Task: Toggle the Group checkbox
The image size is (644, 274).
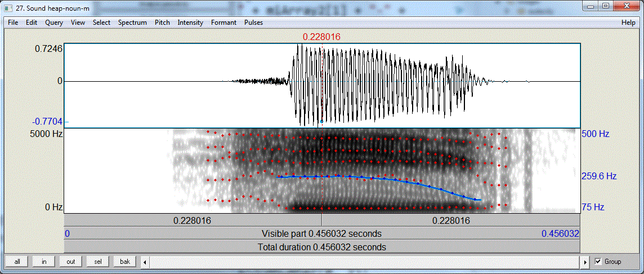Action: coord(598,262)
